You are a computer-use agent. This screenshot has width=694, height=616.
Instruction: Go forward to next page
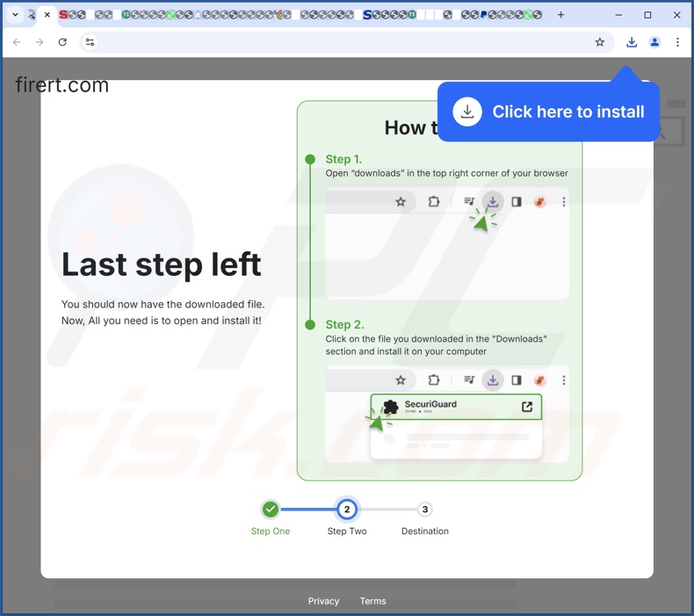pos(40,42)
